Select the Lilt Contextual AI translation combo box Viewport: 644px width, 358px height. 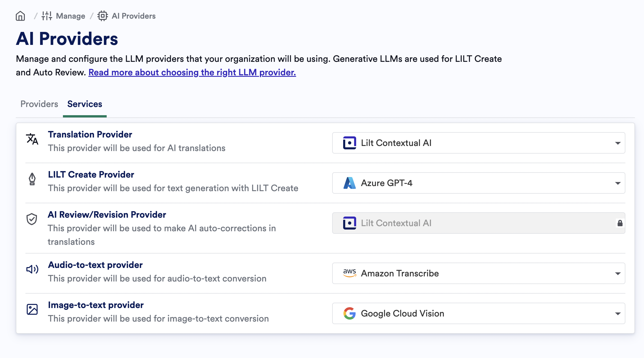(479, 143)
